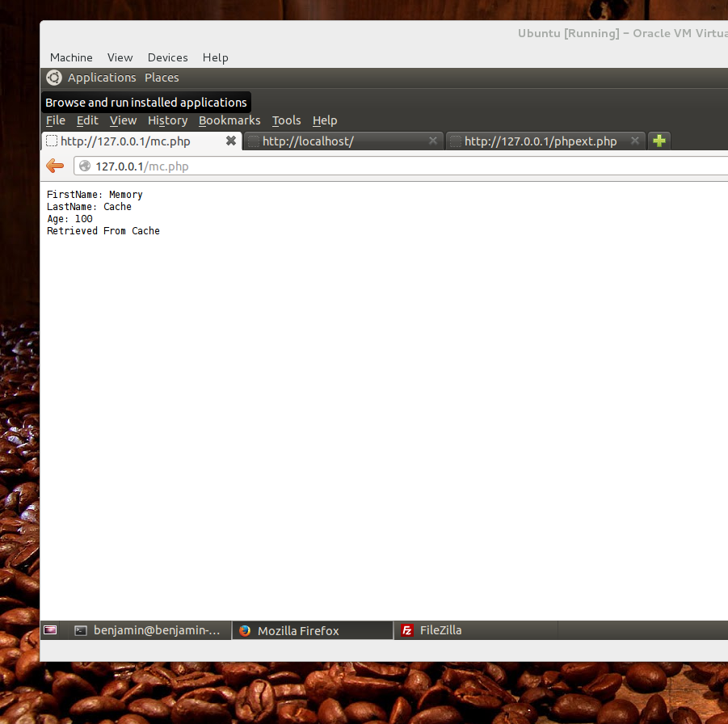This screenshot has width=728, height=724.
Task: Open the Applications menu in Ubuntu panel
Action: pos(102,78)
